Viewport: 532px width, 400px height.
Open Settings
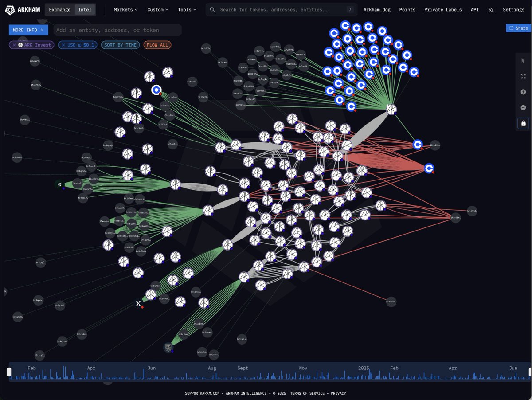(x=513, y=9)
